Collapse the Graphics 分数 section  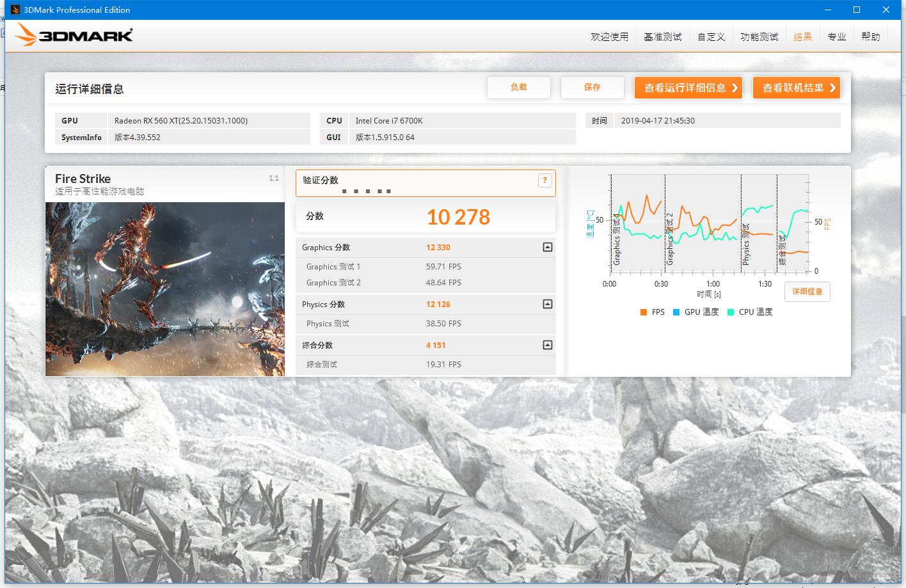[547, 247]
